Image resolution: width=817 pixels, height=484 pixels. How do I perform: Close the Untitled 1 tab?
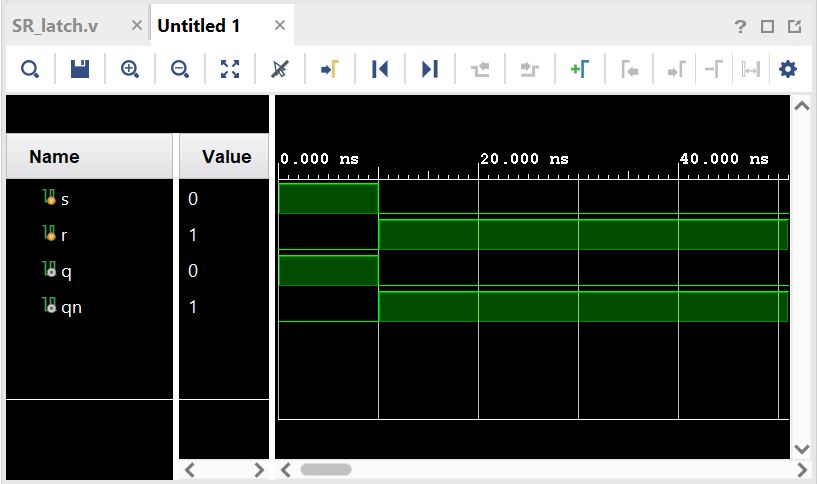[x=280, y=26]
